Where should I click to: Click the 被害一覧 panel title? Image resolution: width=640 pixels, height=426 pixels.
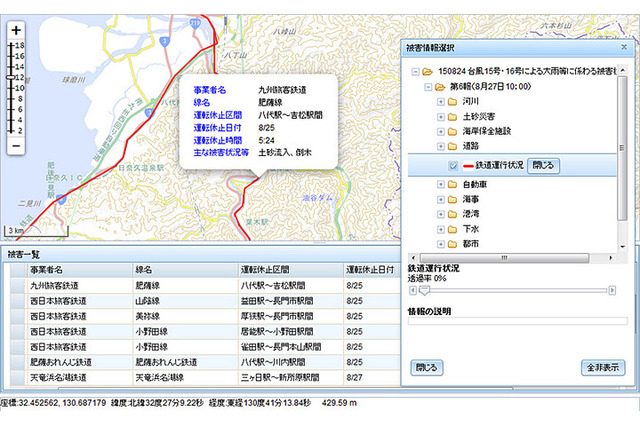[x=24, y=255]
